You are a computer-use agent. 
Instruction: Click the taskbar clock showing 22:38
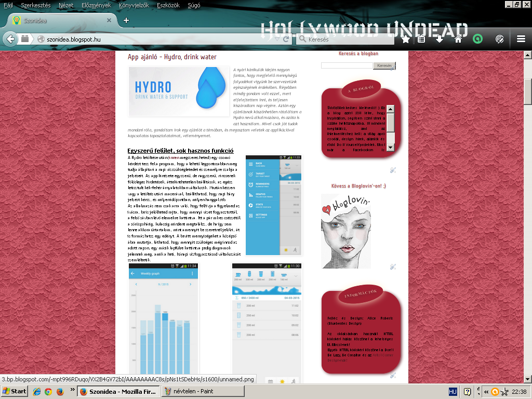[x=519, y=392]
